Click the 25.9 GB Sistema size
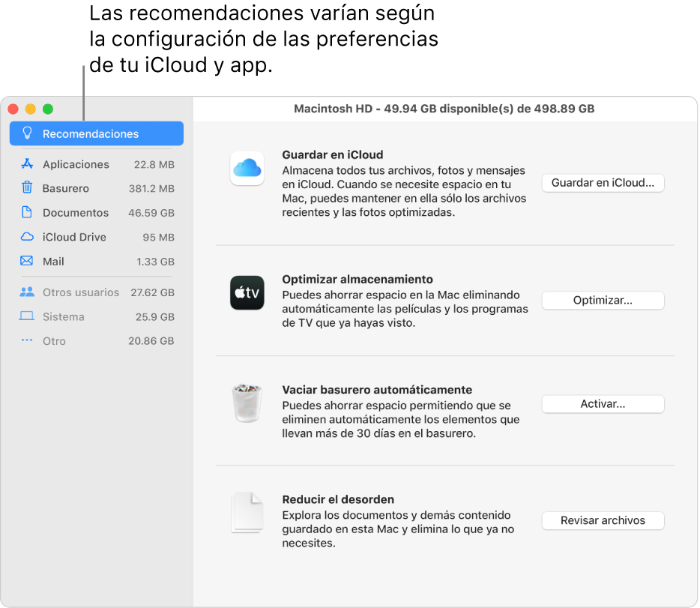 click(154, 317)
